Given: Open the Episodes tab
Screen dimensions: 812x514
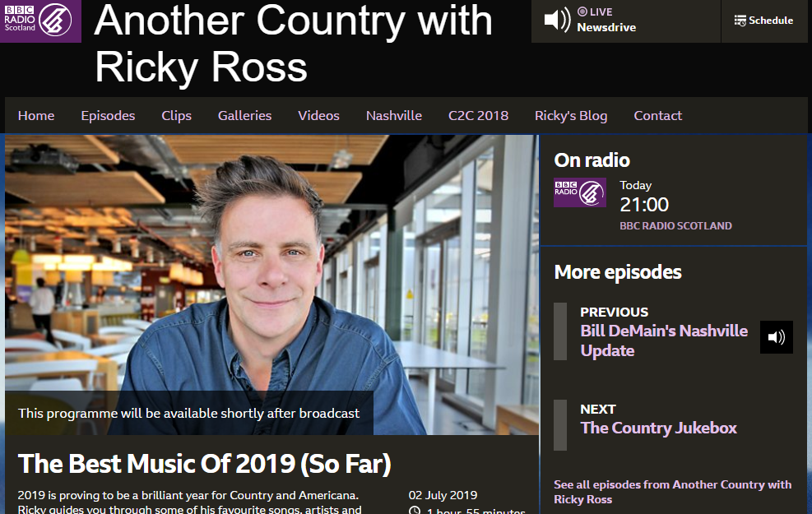Looking at the screenshot, I should click(108, 115).
